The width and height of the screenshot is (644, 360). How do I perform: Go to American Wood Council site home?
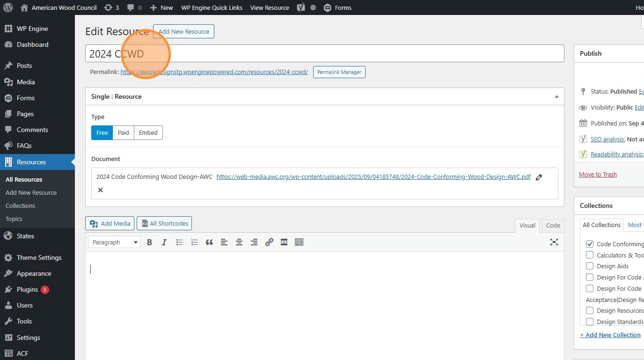(59, 7)
